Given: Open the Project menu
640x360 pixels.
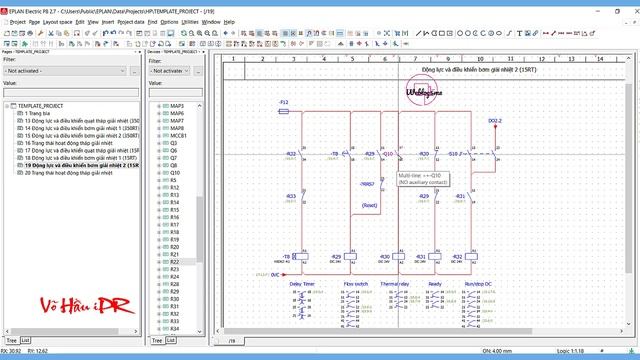Looking at the screenshot, I should tap(18, 22).
